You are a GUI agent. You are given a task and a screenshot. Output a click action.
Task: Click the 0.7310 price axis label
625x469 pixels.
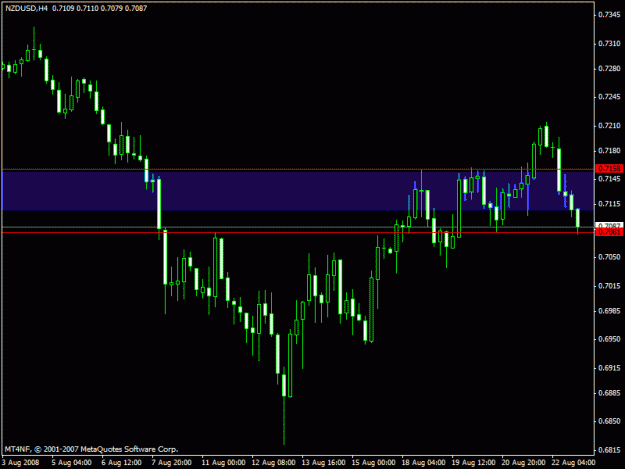tap(609, 43)
